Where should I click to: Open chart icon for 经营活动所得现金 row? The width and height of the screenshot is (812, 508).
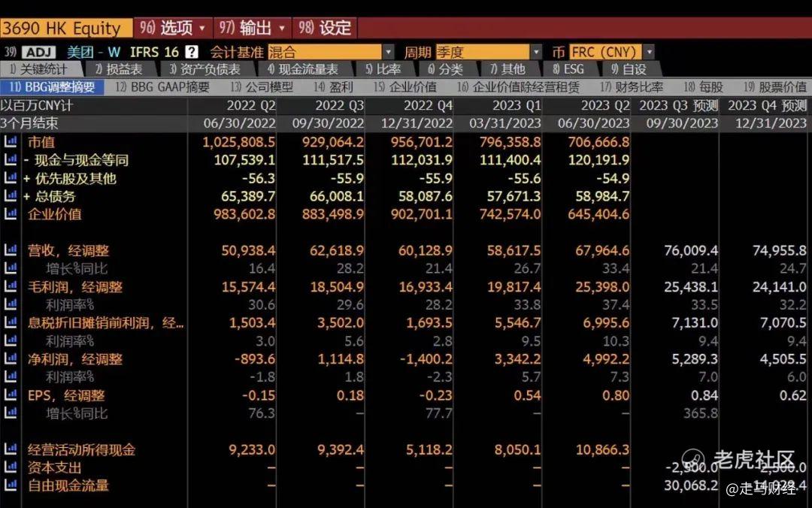[x=11, y=449]
